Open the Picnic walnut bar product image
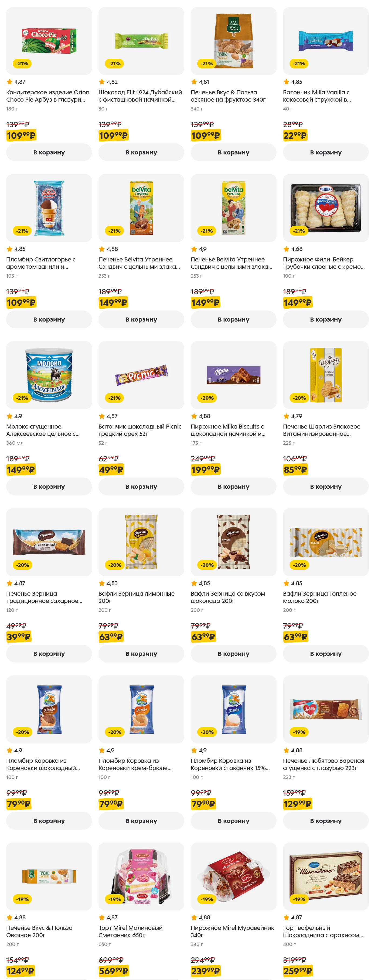The image size is (378, 980). click(x=141, y=375)
